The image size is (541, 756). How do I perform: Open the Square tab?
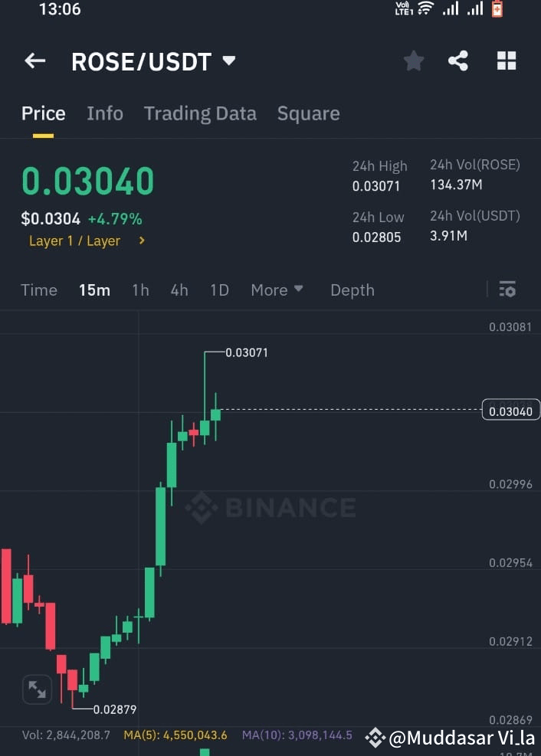coord(309,114)
